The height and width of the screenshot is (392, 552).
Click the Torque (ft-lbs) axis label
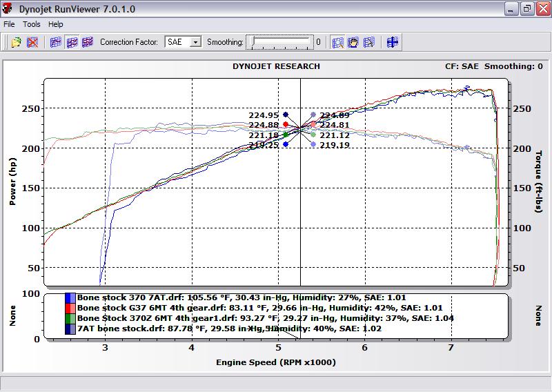pyautogui.click(x=539, y=182)
